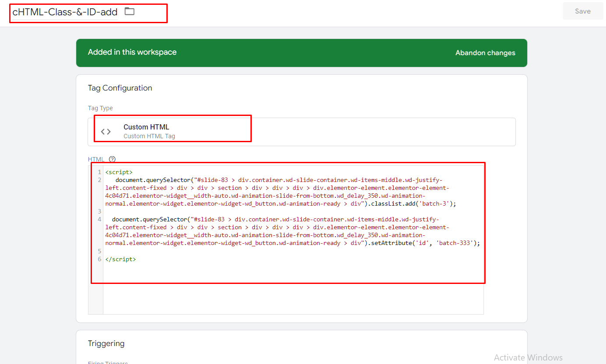
Task: Click the empty area below the code
Action: (293, 293)
